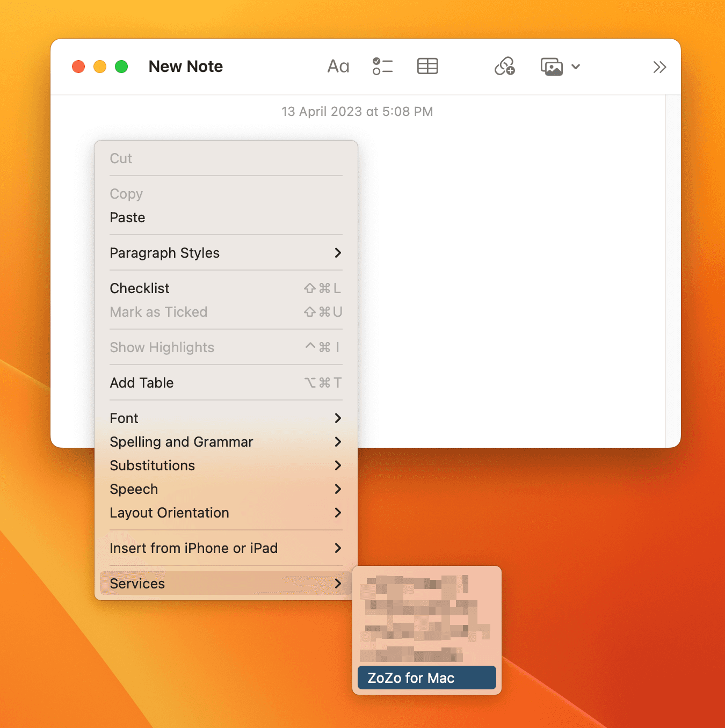The width and height of the screenshot is (725, 728).
Task: Click the link-with-plus toolbar icon
Action: click(x=505, y=67)
